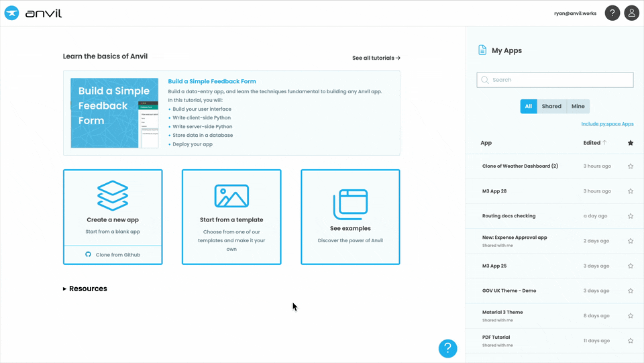Click the floating blue help bubble

pos(447,349)
